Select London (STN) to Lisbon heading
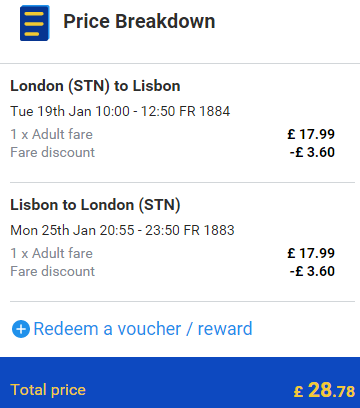The height and width of the screenshot is (408, 360). pyautogui.click(x=95, y=86)
